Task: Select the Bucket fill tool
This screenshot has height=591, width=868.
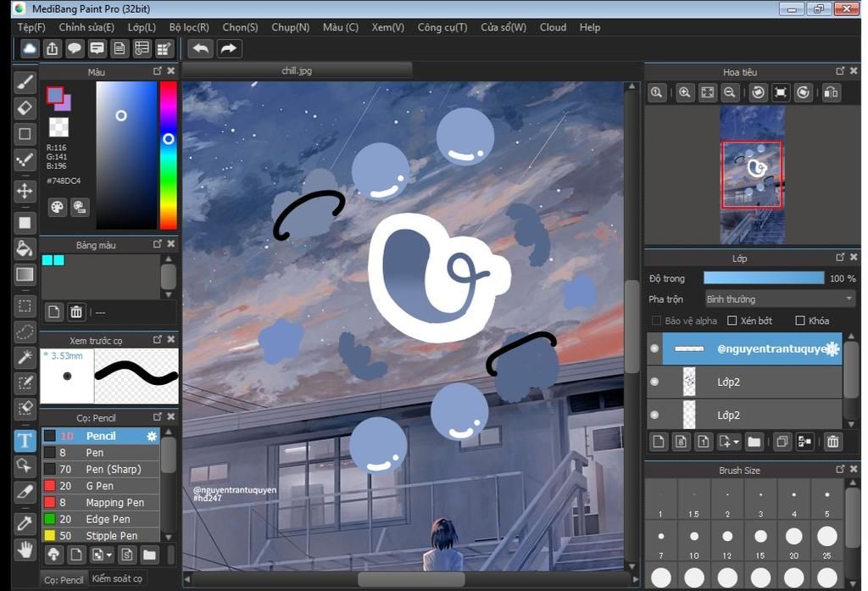Action: (x=25, y=248)
